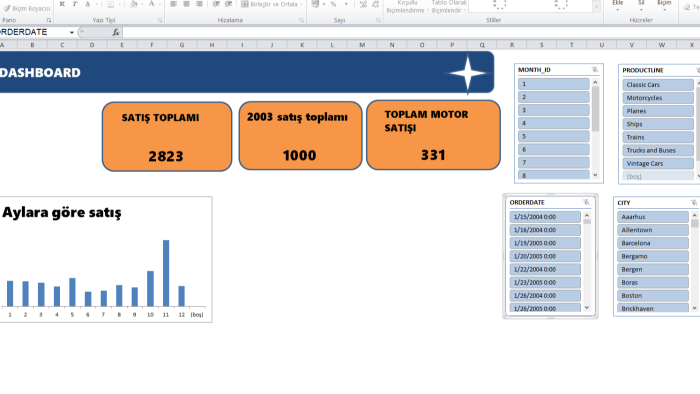Screen dimensions: 700x394
Task: Align text left in the Hizalama group
Action: [173, 4]
